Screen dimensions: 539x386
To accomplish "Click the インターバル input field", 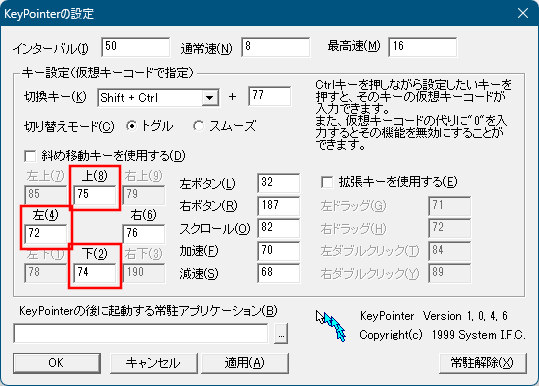I will (135, 47).
